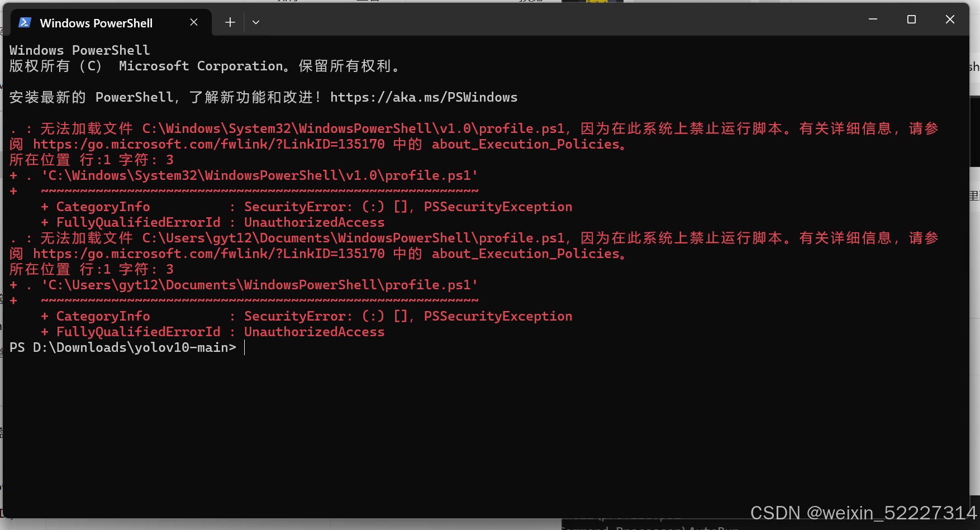Viewport: 980px width, 530px height.
Task: Open a new terminal tab with the plus icon
Action: point(230,22)
